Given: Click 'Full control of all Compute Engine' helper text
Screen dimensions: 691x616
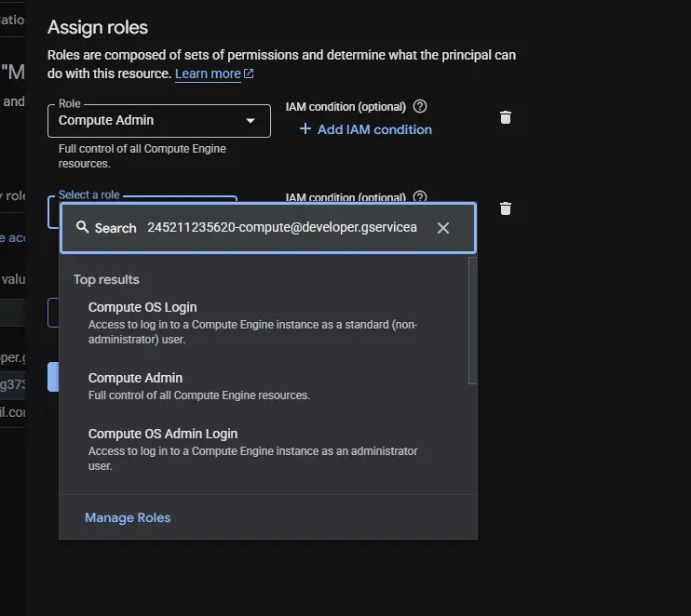Looking at the screenshot, I should 142,156.
